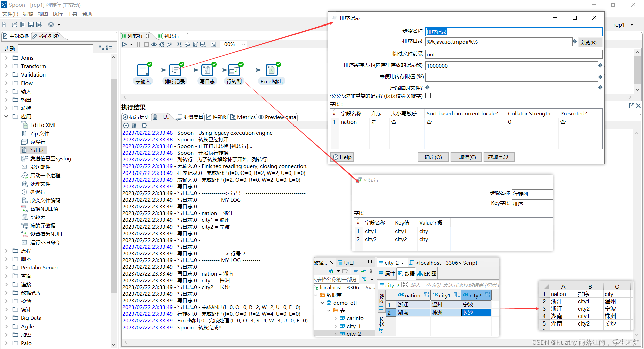
Task: Select the Excel输出 step on canvas
Action: click(x=272, y=70)
